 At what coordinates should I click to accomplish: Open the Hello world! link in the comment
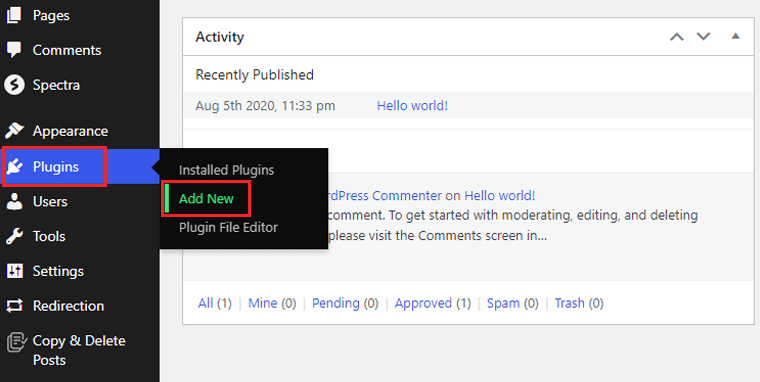tap(499, 196)
